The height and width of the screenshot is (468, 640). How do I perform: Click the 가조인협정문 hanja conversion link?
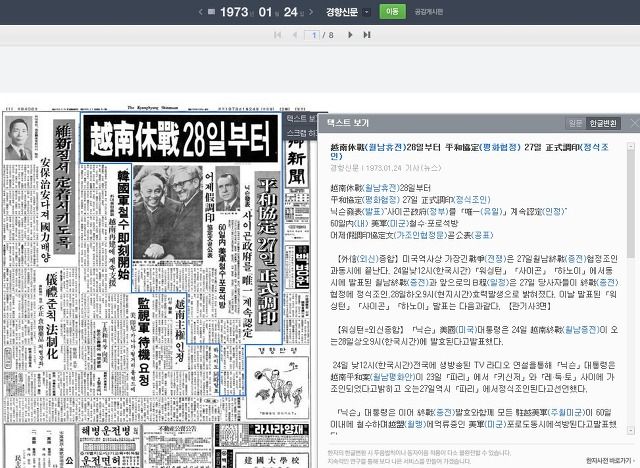[421, 235]
